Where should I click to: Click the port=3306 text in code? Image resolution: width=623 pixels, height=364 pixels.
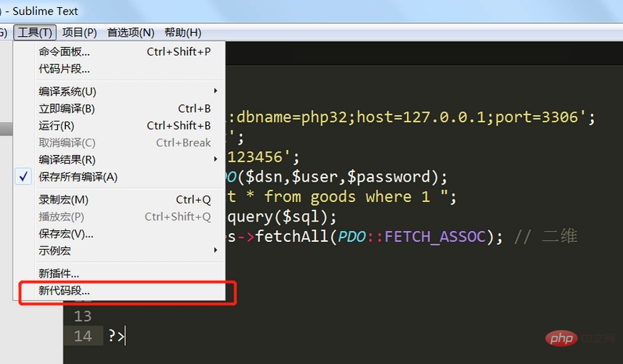click(x=536, y=117)
